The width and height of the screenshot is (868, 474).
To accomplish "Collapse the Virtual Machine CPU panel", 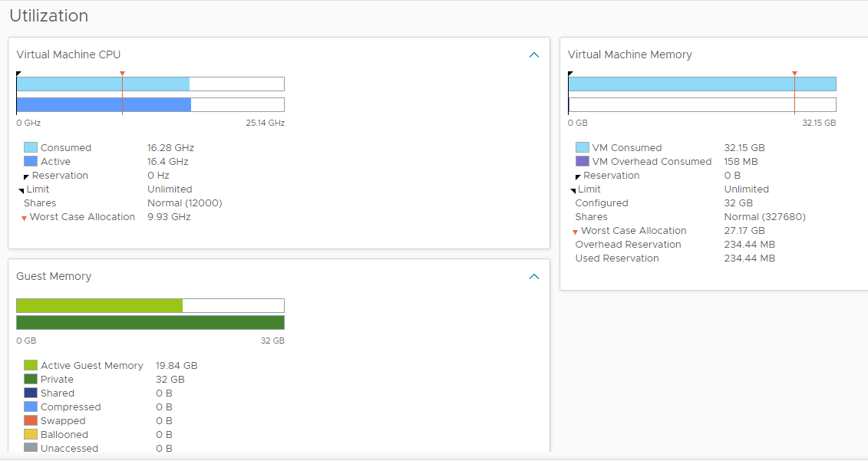I will coord(534,55).
